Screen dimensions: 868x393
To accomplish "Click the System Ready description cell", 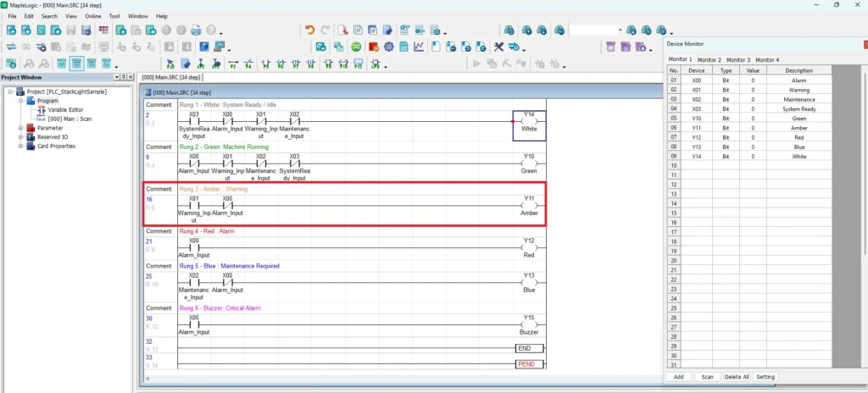I will [798, 109].
